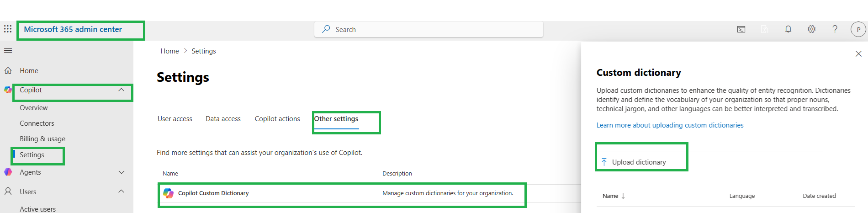Screen dimensions: 868x213
Task: Click the greyed document icon beside Cloud Shell
Action: point(764,29)
